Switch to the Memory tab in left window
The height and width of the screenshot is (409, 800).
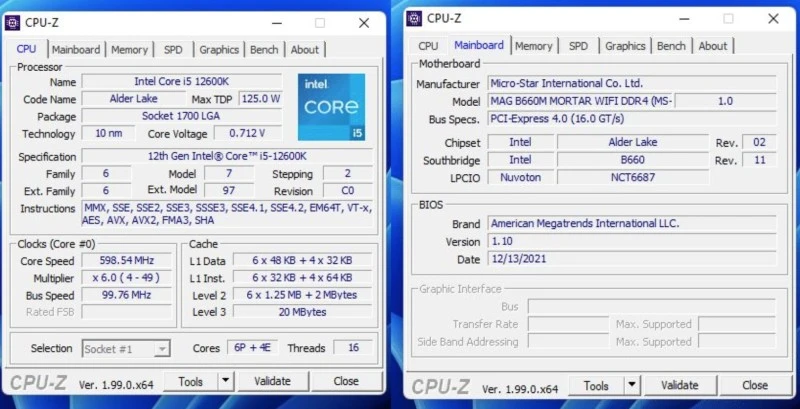coord(129,49)
